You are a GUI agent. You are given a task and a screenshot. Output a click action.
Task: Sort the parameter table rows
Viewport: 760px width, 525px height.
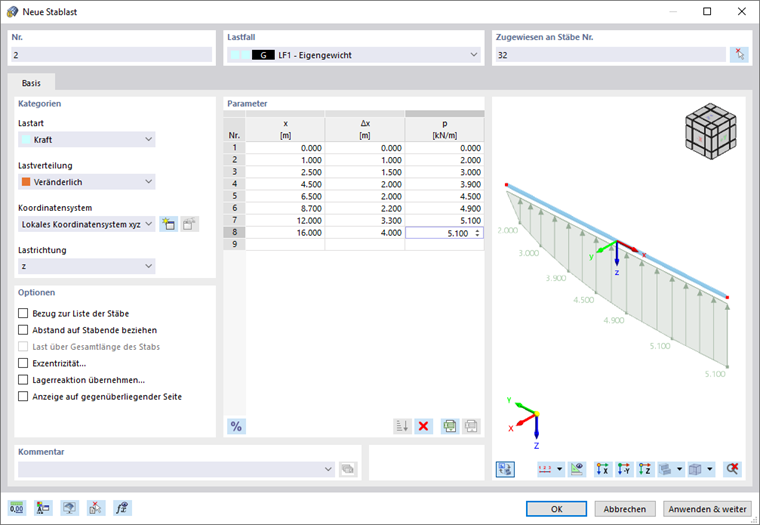pyautogui.click(x=402, y=426)
